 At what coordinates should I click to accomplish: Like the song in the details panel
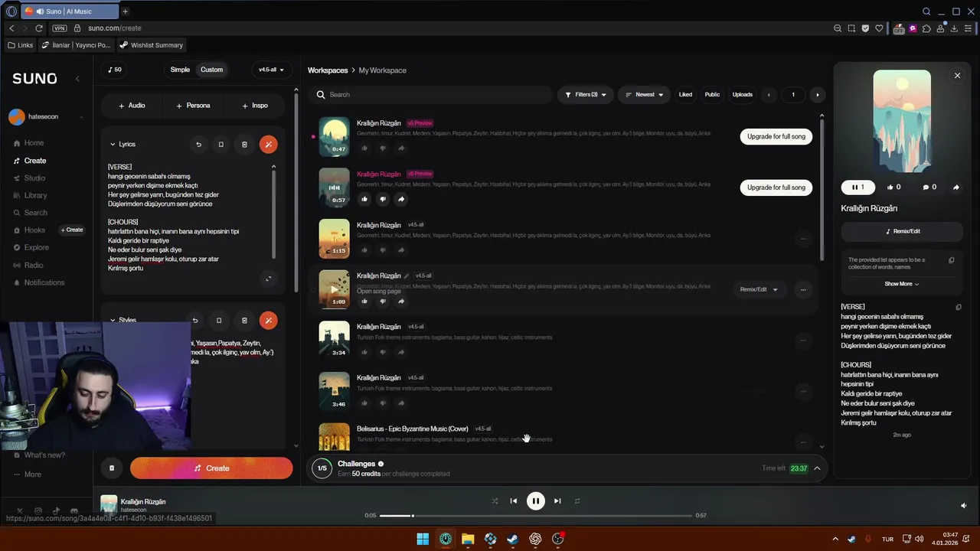point(893,187)
